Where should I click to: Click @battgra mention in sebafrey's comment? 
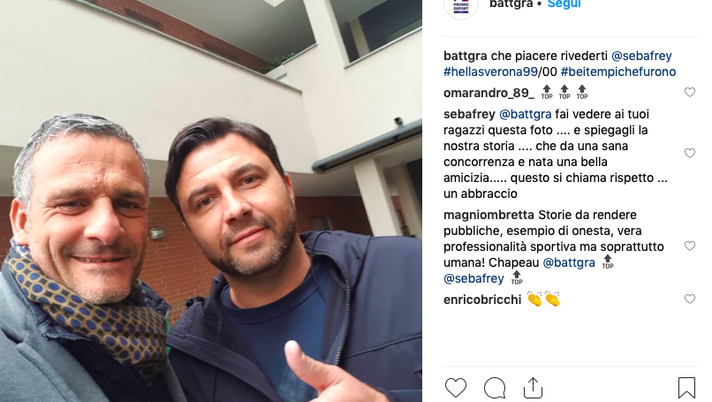tap(525, 114)
